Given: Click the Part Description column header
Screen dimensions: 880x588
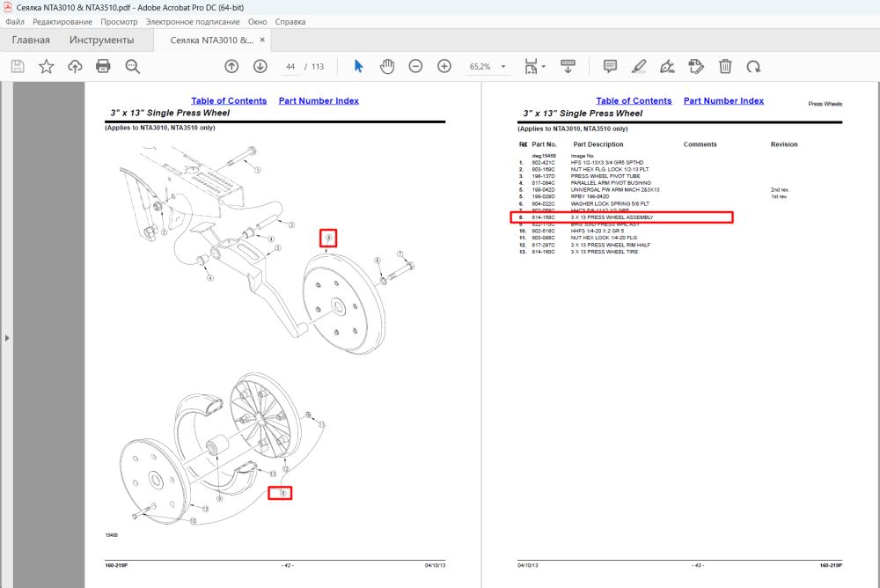Looking at the screenshot, I should [x=598, y=144].
